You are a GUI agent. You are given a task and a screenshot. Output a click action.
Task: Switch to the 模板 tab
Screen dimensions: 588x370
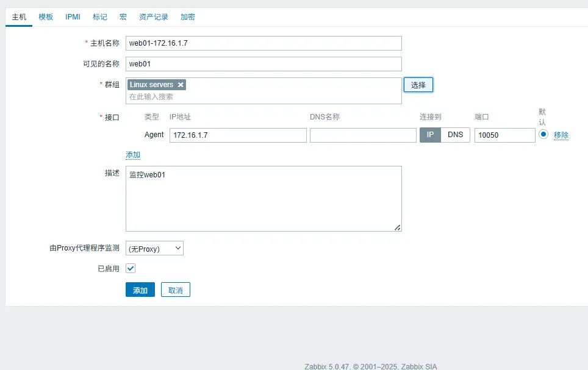tap(46, 17)
